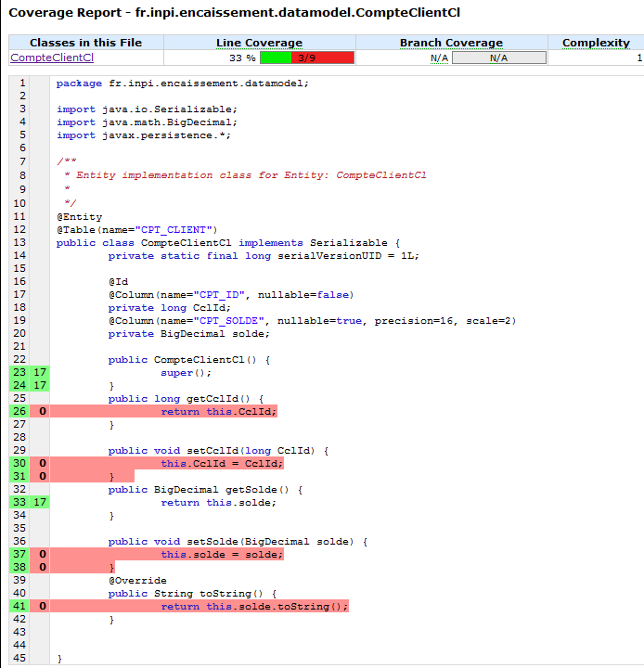
Task: Click the @Id annotation on line 16
Action: coord(118,282)
